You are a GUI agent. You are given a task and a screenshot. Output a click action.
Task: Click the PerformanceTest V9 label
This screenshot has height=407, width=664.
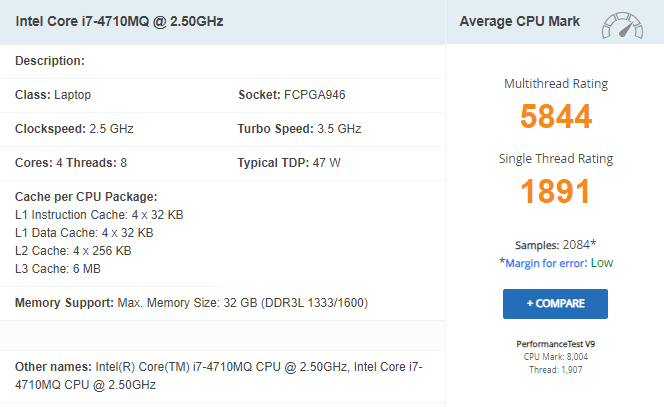coord(555,344)
